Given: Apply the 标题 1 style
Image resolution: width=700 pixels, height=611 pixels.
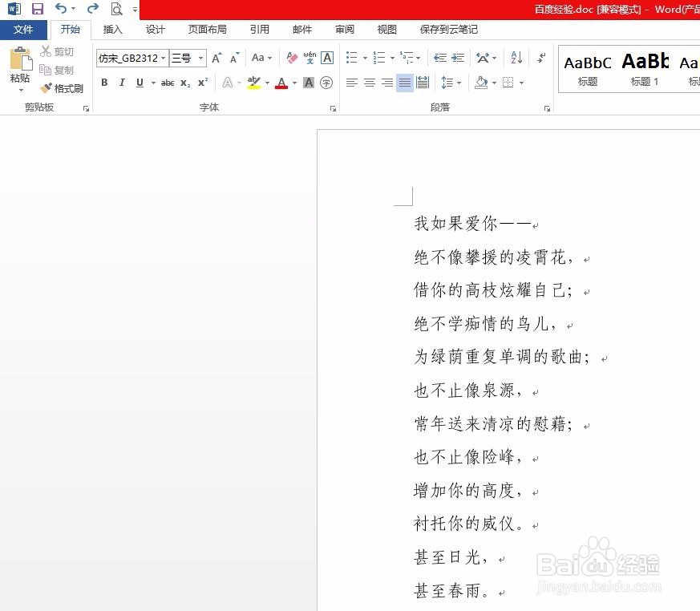Looking at the screenshot, I should coord(645,69).
